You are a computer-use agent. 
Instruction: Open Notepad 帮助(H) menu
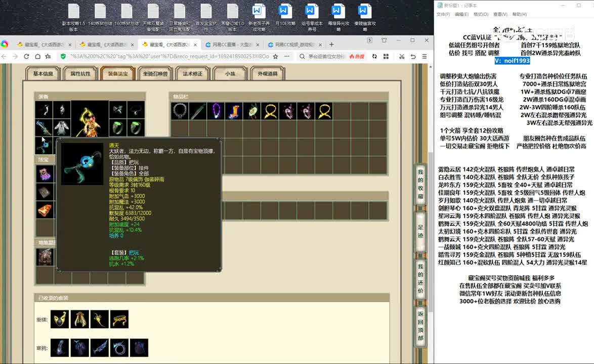click(520, 14)
